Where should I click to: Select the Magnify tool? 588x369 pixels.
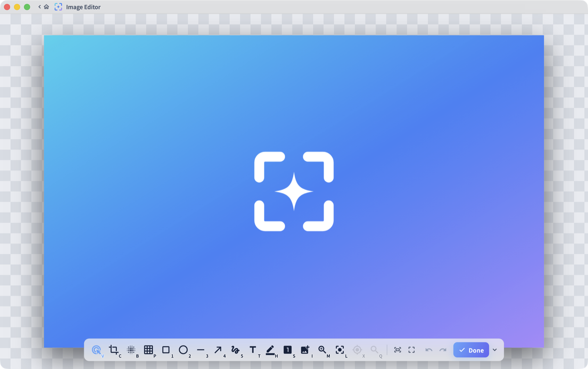tap(322, 350)
